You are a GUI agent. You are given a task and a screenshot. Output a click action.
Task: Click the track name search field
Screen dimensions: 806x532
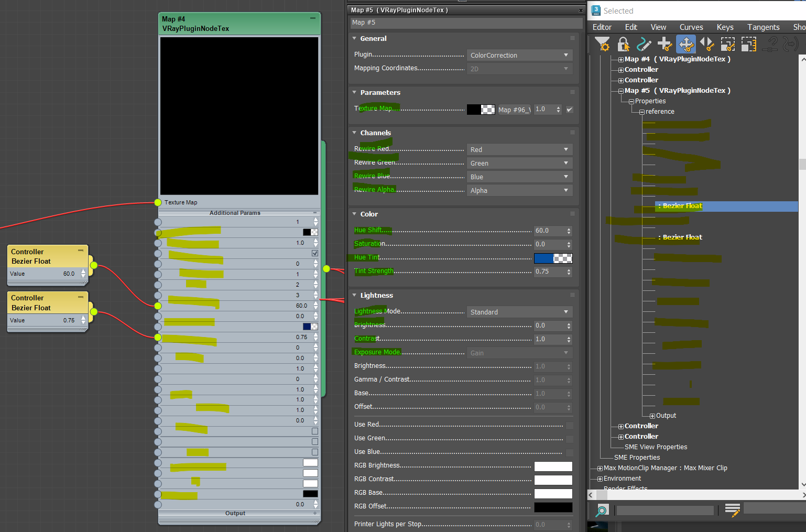click(665, 510)
